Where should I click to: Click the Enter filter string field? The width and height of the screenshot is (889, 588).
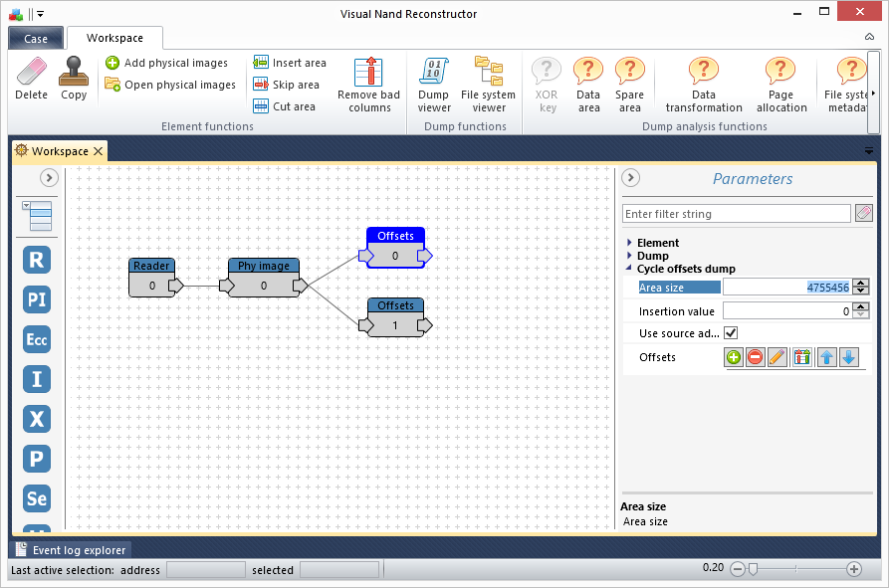736,214
